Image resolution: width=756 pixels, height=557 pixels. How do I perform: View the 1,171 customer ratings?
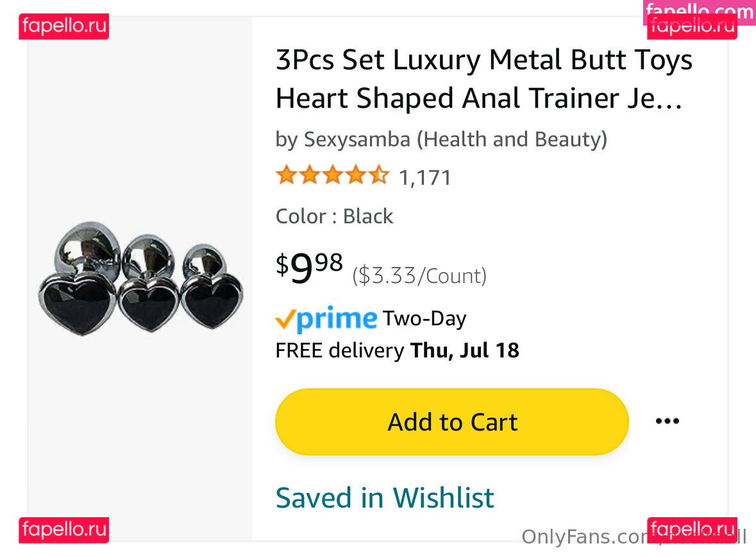point(424,177)
